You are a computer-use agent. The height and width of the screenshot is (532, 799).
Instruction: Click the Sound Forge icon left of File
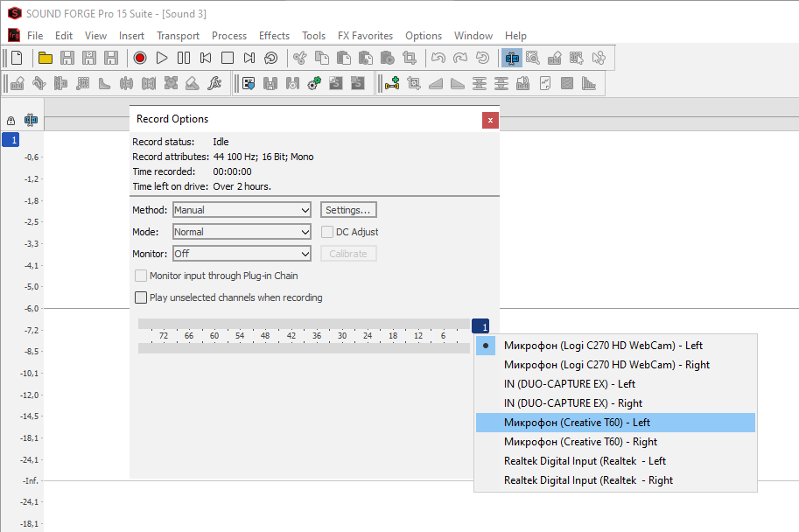click(14, 35)
